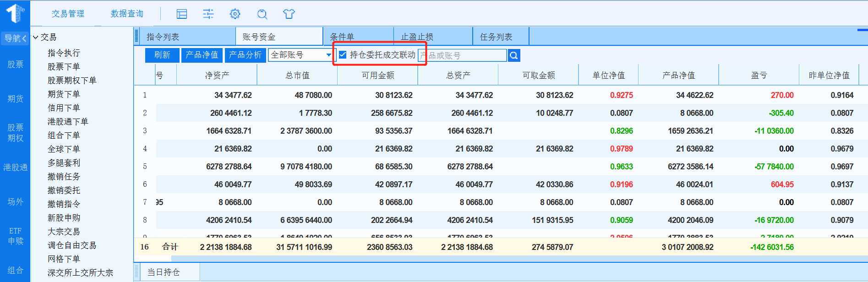Click profit value 604.95 in row 6
The image size is (868, 282).
782,184
